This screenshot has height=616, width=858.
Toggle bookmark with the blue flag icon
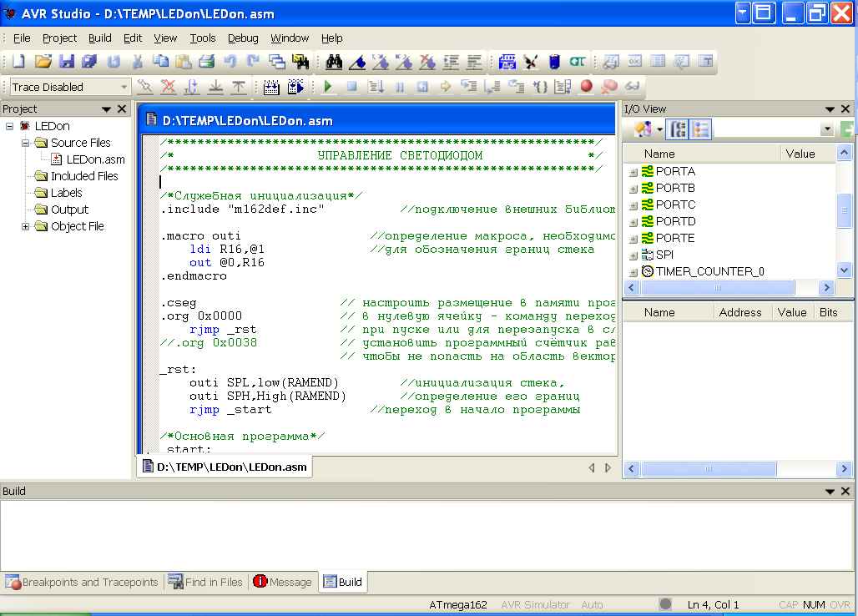357,62
